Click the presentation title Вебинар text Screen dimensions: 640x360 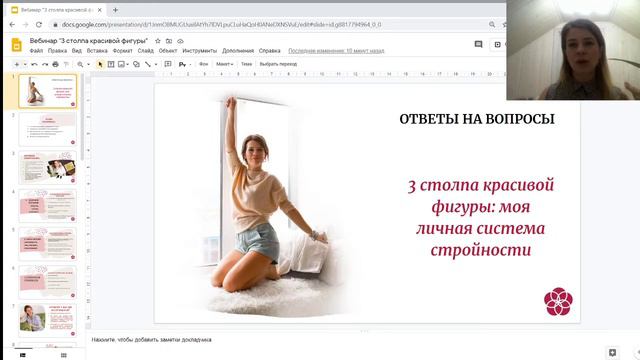click(89, 41)
